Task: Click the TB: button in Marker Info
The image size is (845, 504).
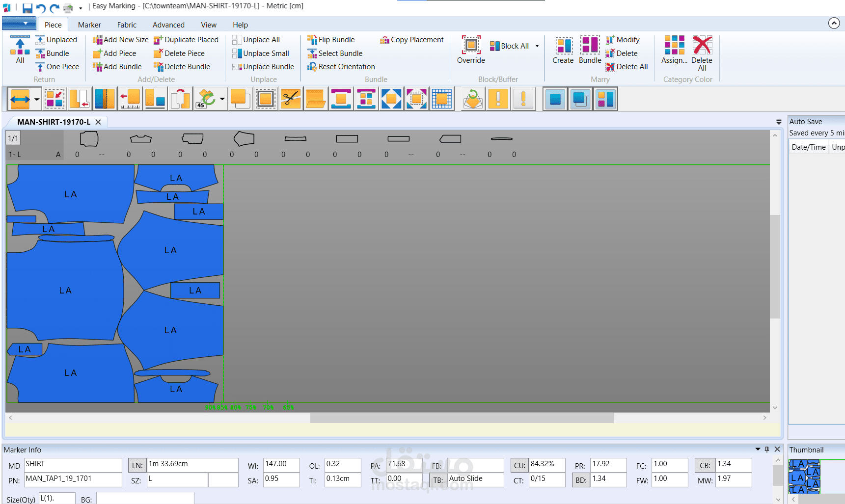Action: tap(438, 480)
